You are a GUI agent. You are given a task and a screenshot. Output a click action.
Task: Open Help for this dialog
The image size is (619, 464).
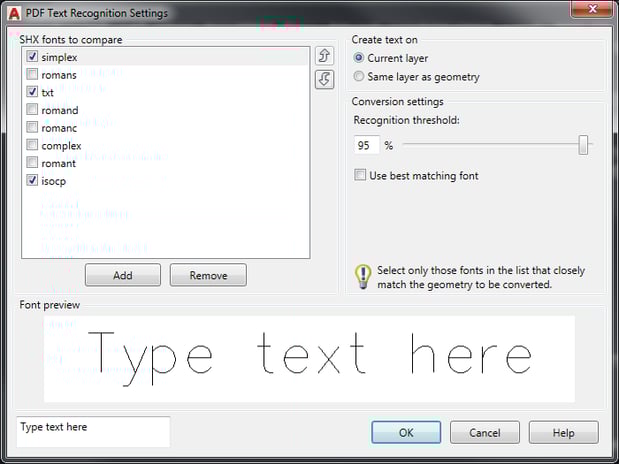click(563, 432)
